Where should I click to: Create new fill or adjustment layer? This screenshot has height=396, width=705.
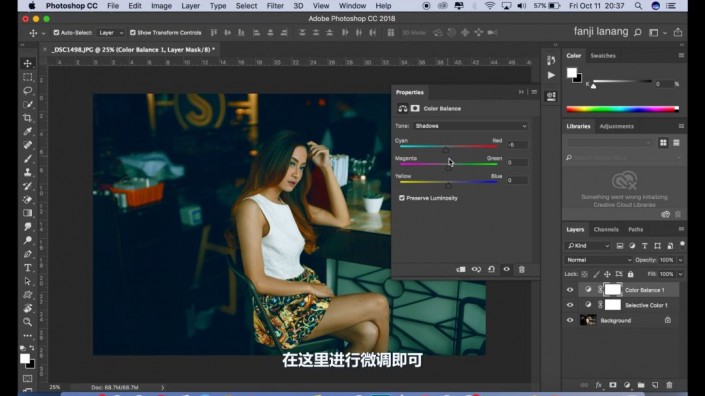pyautogui.click(x=627, y=385)
